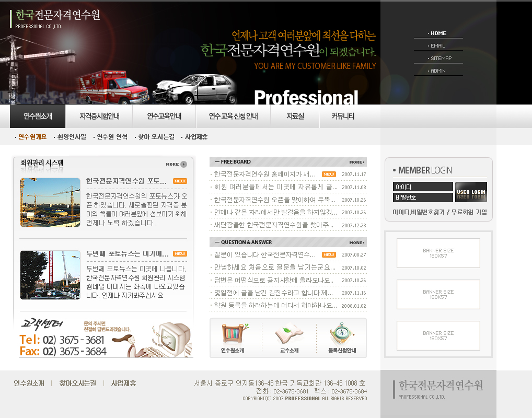The height and width of the screenshot is (418, 532).
Task: Click the HOME link in top menu
Action: [438, 33]
